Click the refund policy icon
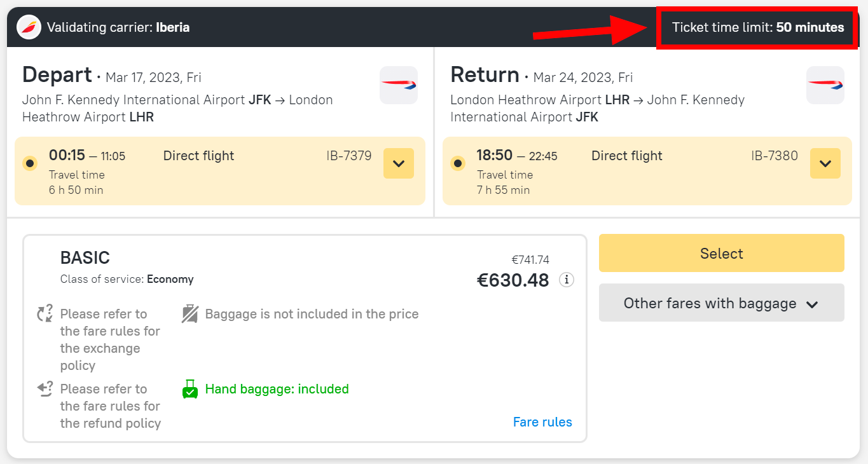This screenshot has height=464, width=868. [45, 388]
